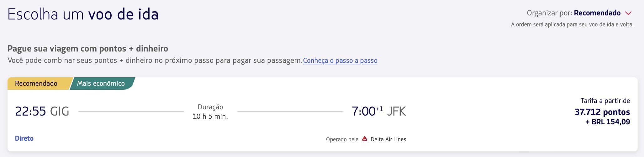Click the JFK airport code

click(397, 111)
